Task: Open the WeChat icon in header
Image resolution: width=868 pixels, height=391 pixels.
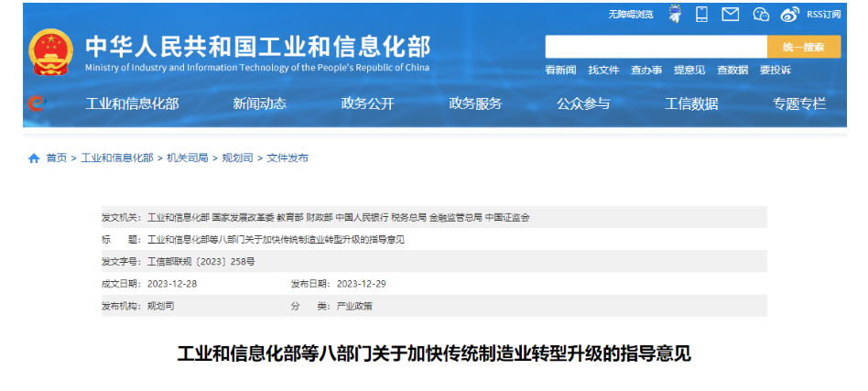Action: (760, 14)
